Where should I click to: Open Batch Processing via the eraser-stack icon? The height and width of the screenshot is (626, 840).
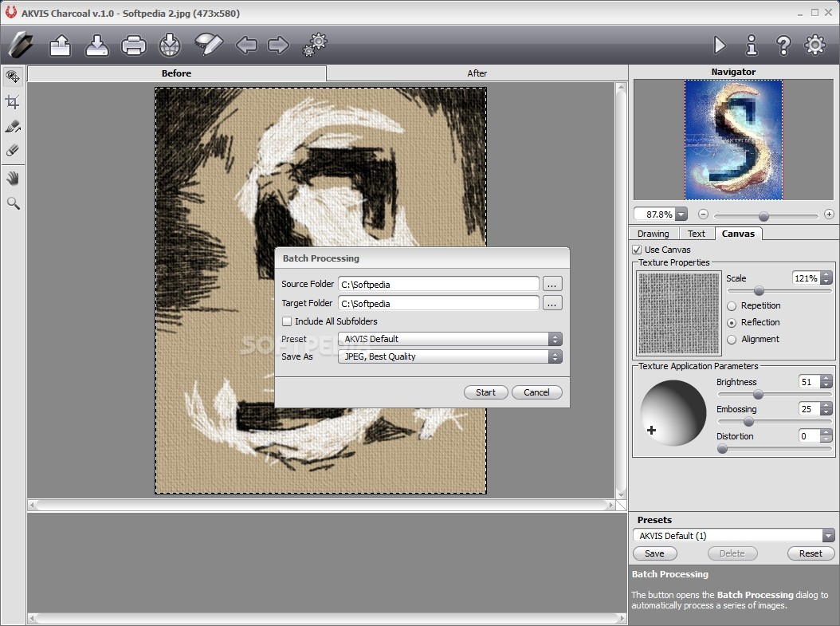point(208,44)
